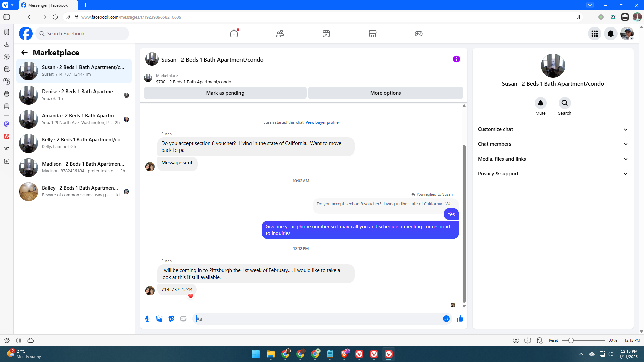
Task: Open the emoji picker in composer
Action: coord(446,319)
